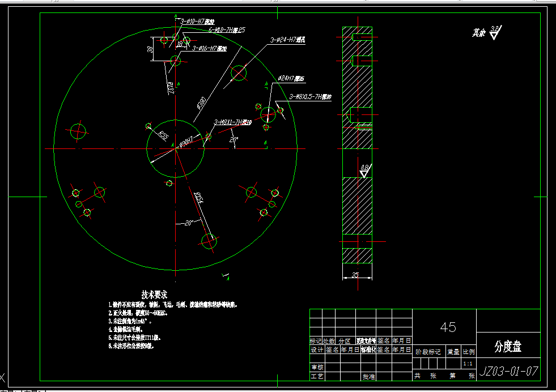Select the '审核' title block cell
This screenshot has height=392, width=556.
tap(317, 367)
